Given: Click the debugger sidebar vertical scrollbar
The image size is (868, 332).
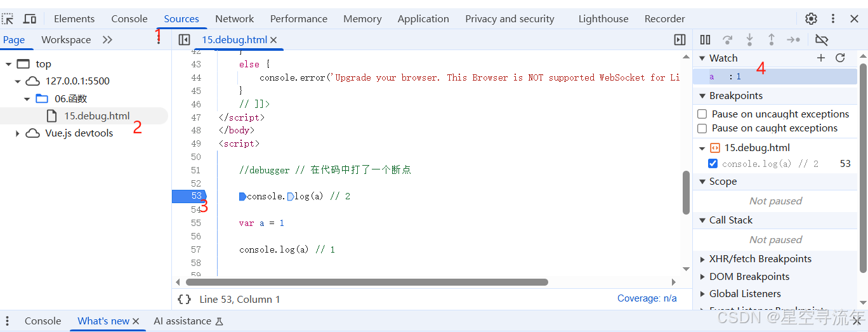Looking at the screenshot, I should coord(863,168).
